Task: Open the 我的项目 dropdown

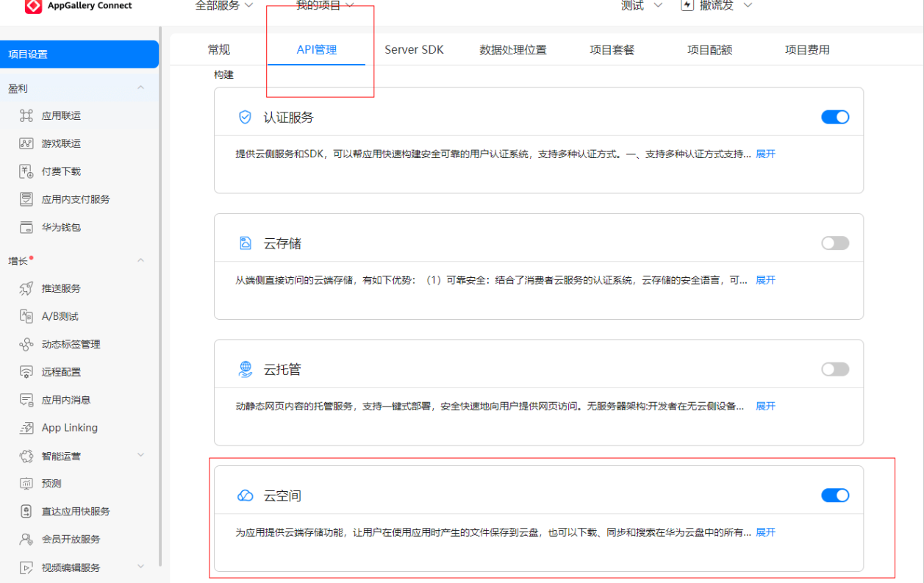Action: (x=325, y=5)
